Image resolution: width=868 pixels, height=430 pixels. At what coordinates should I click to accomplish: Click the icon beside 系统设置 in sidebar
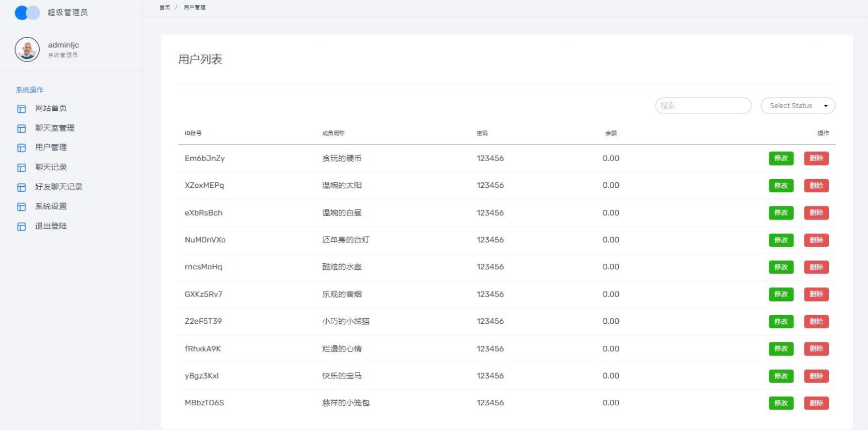[x=22, y=207]
